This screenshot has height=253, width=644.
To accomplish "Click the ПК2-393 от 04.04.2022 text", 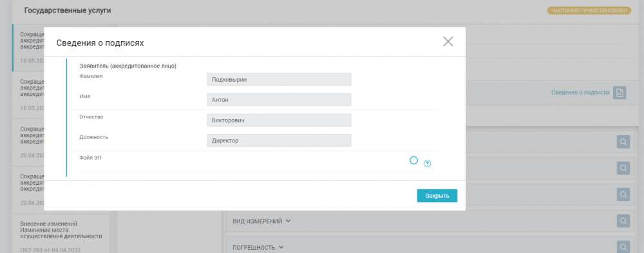I will tap(50, 250).
